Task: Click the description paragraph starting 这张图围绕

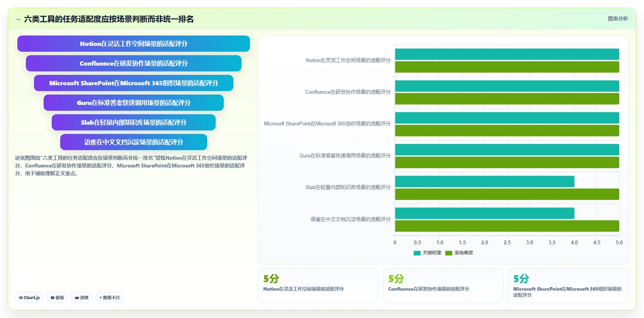Action: (x=131, y=166)
